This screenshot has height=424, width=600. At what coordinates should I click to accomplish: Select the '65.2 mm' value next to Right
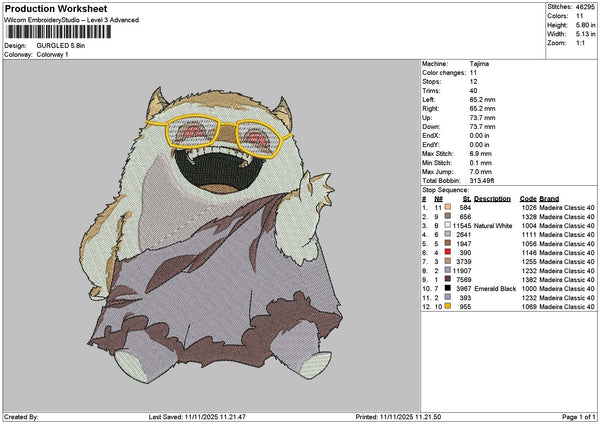(x=482, y=109)
